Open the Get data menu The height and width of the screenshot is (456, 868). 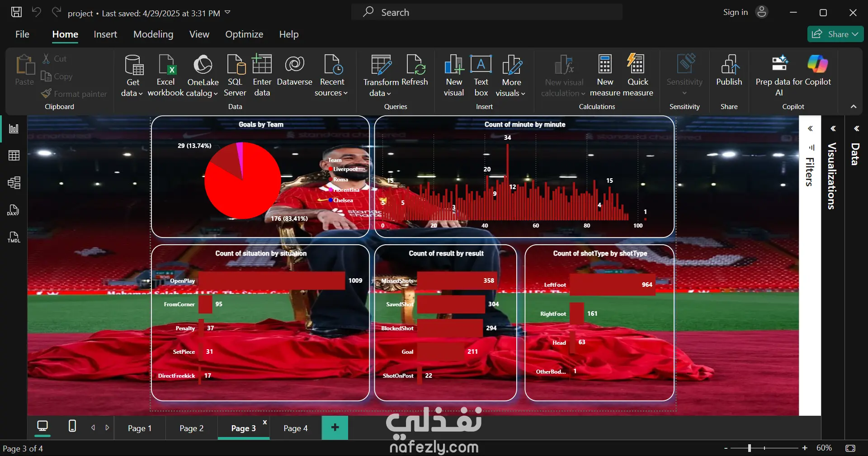(132, 76)
